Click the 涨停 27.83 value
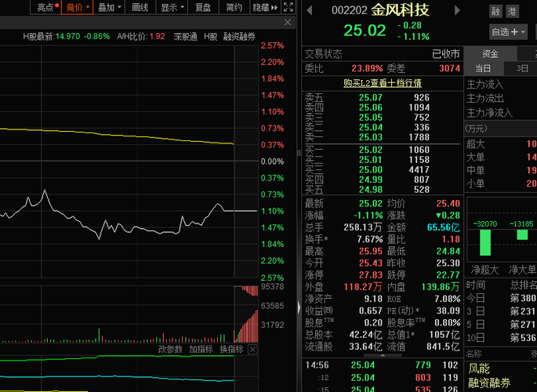The height and width of the screenshot is (392, 537). tap(371, 275)
